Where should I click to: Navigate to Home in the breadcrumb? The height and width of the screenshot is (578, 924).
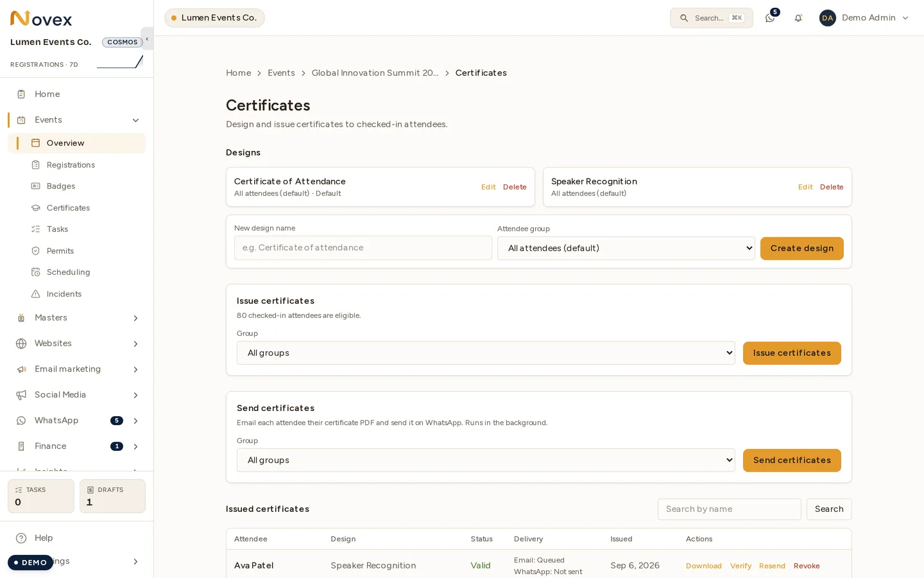point(239,73)
